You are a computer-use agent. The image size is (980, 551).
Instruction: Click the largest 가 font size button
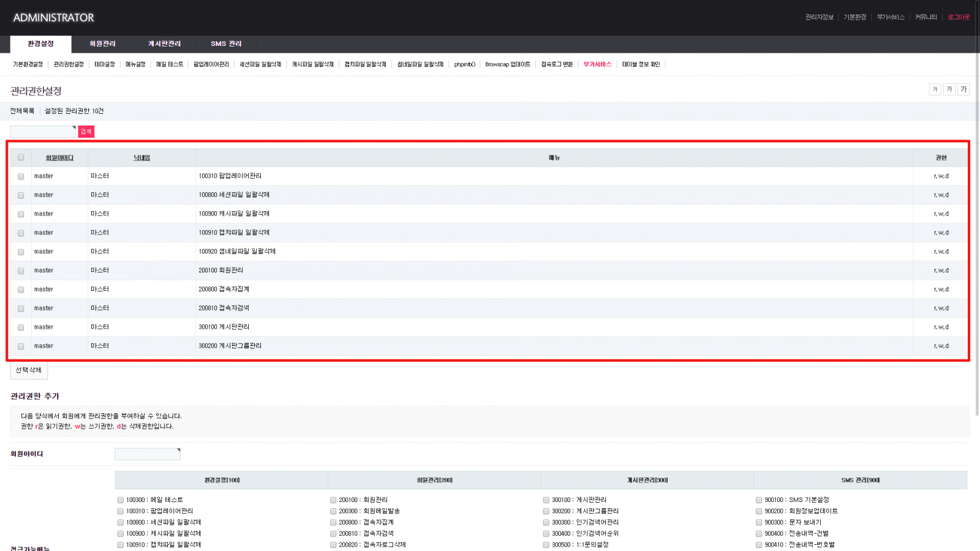tap(963, 89)
